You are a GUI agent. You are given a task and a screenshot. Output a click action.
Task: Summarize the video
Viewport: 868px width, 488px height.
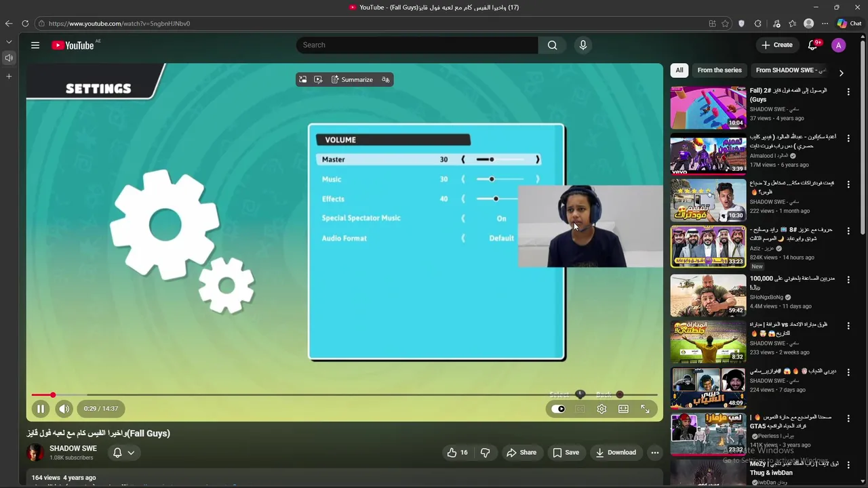[x=352, y=80]
